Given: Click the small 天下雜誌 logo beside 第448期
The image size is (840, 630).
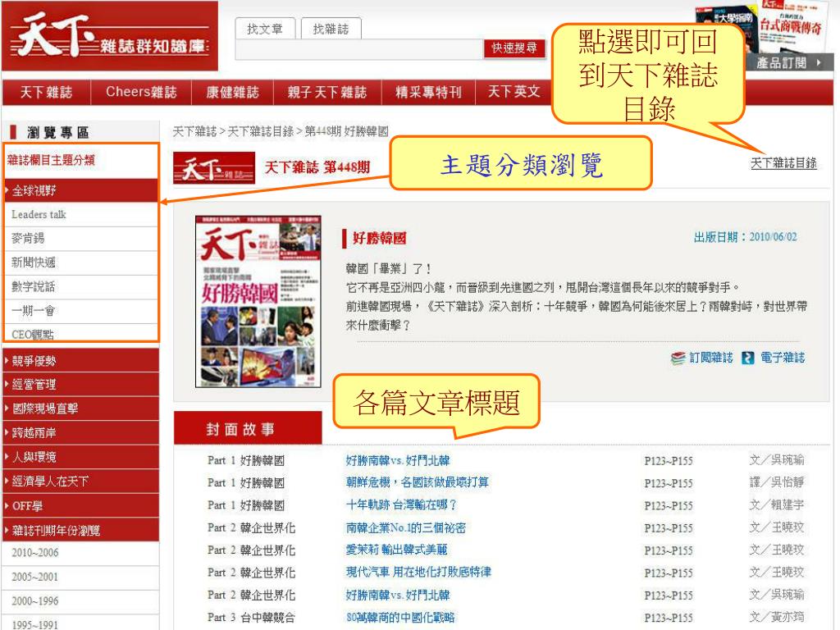Looking at the screenshot, I should click(x=214, y=168).
